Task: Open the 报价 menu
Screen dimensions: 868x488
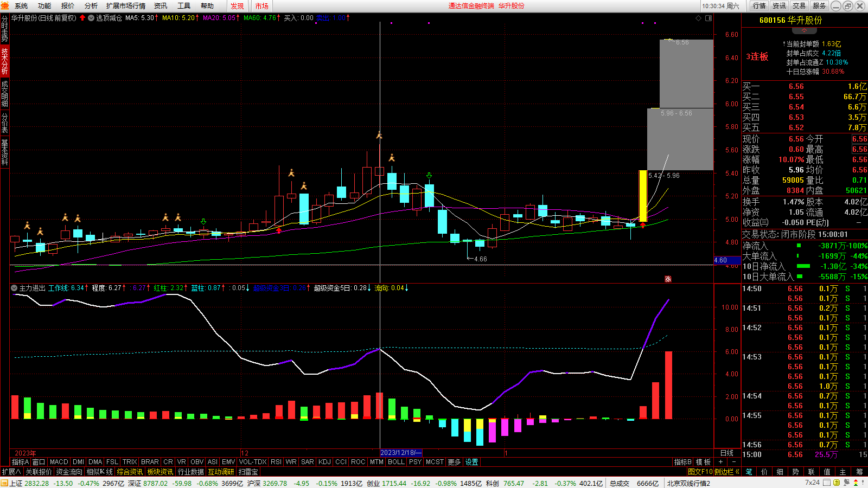Action: pos(68,6)
